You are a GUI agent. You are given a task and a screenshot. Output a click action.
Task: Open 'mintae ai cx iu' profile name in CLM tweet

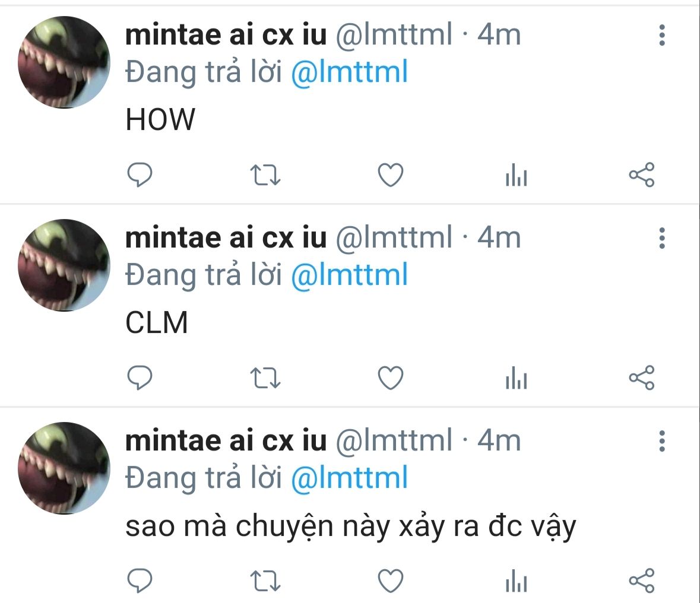(x=226, y=237)
